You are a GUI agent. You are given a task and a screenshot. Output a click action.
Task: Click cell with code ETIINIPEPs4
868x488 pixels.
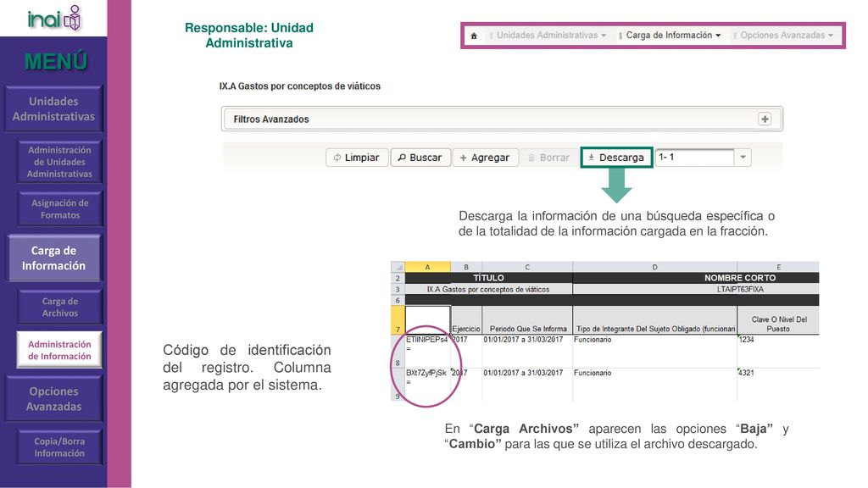pyautogui.click(x=427, y=351)
